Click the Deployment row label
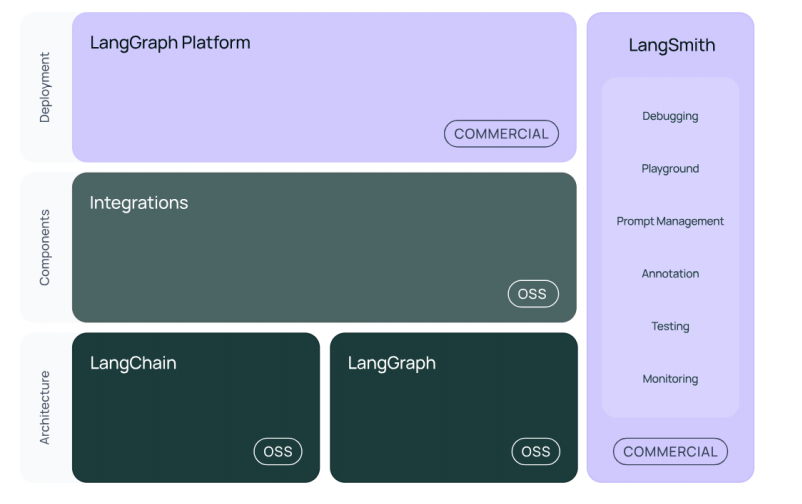The height and width of the screenshot is (504, 802). coord(45,87)
